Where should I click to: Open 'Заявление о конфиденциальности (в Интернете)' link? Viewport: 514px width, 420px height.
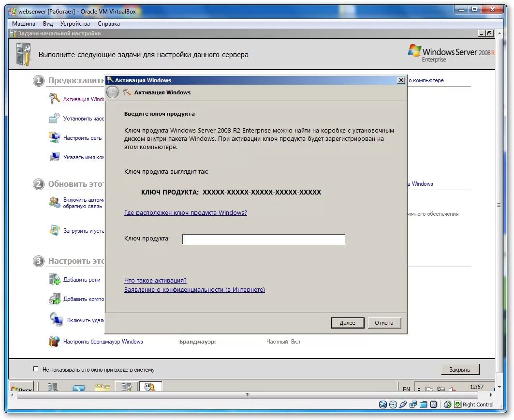(194, 290)
